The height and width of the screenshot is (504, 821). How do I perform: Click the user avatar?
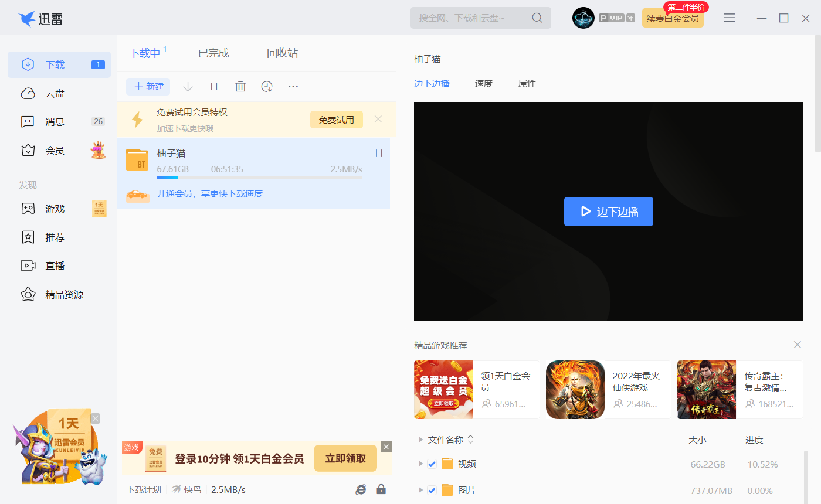click(x=583, y=18)
